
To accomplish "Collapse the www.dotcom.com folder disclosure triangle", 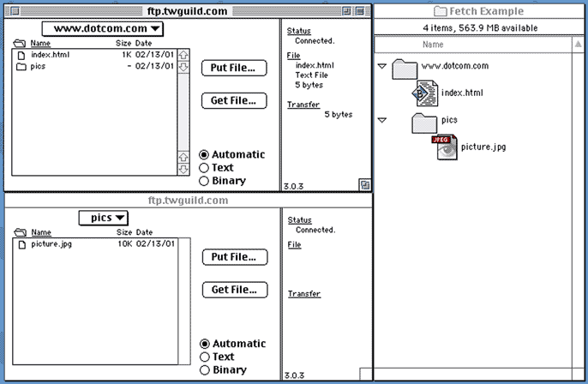I will (x=382, y=66).
